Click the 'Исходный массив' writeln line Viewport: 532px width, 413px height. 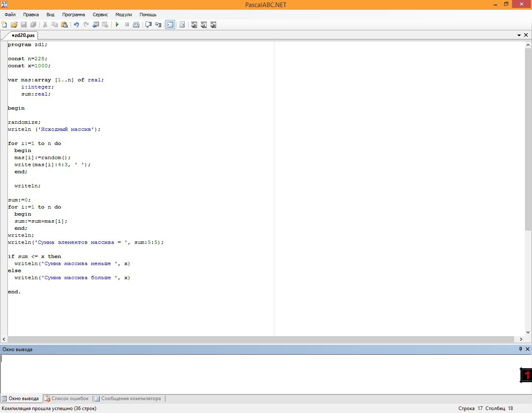pos(54,129)
